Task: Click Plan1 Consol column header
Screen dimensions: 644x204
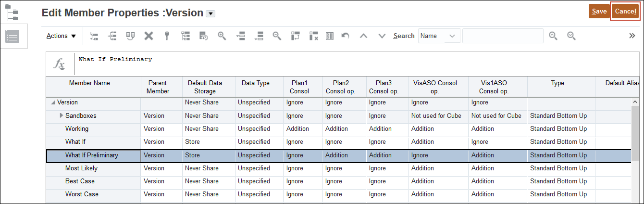Action: (x=299, y=87)
